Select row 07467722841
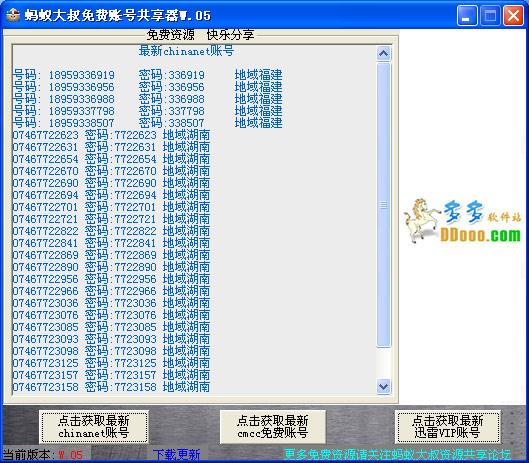Viewport: 529px width, 463px height. click(x=111, y=243)
